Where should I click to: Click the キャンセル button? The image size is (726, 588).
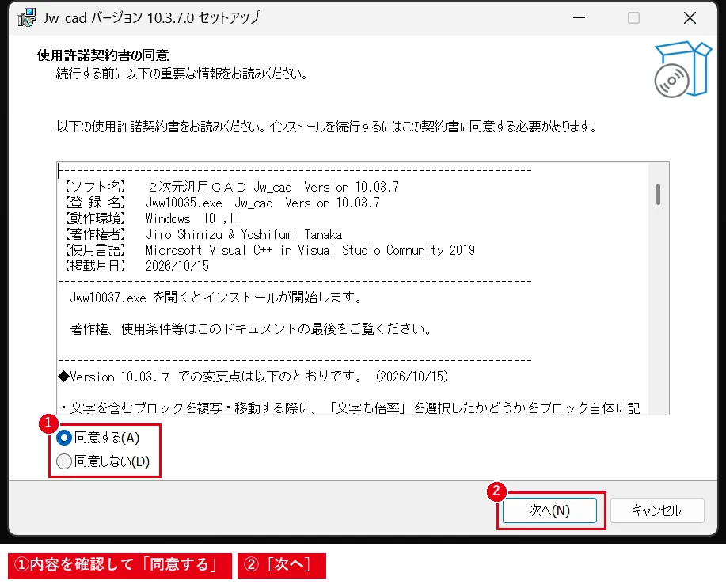657,510
